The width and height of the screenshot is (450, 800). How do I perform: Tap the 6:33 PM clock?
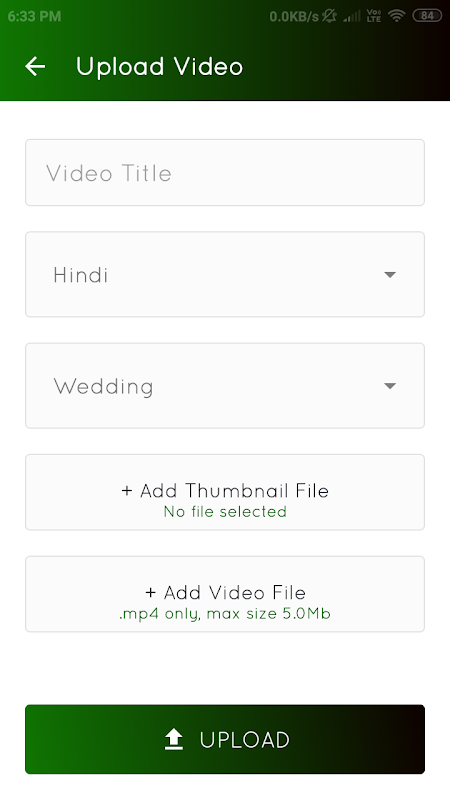pyautogui.click(x=34, y=16)
